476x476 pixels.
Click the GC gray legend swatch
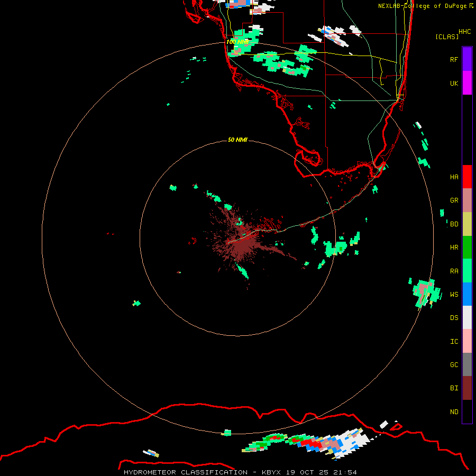tap(467, 364)
